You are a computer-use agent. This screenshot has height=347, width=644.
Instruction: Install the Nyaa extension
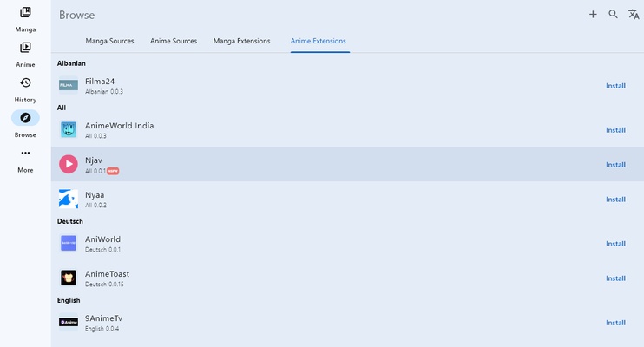coord(615,200)
